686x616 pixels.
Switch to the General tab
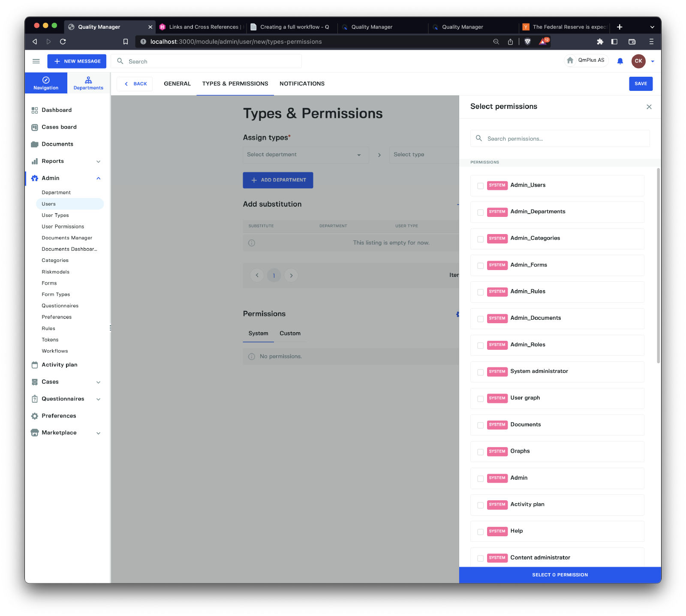tap(177, 84)
